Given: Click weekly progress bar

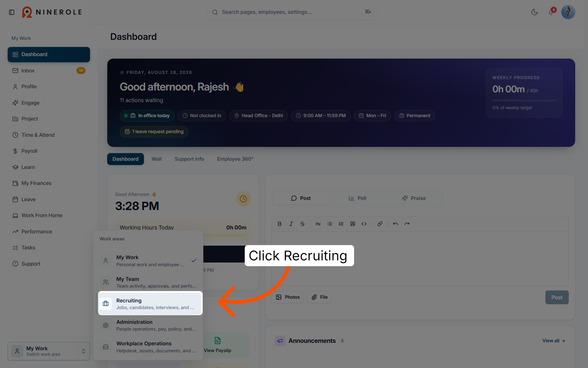Looking at the screenshot, I should tap(524, 100).
